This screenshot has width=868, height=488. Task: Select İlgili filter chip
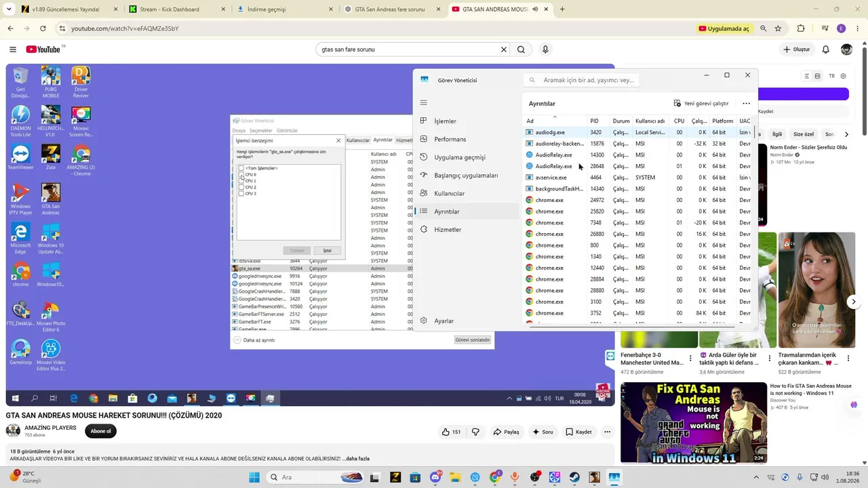(x=777, y=134)
